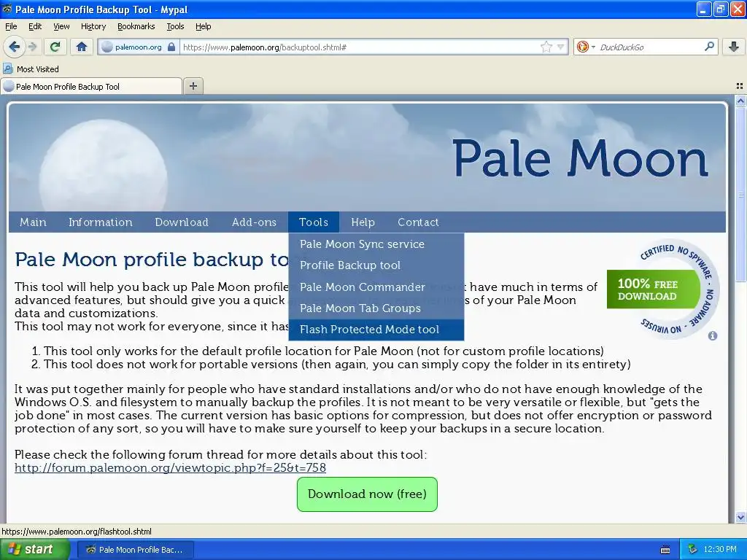
Task: Open the address bar history dropdown arrow
Action: [561, 47]
